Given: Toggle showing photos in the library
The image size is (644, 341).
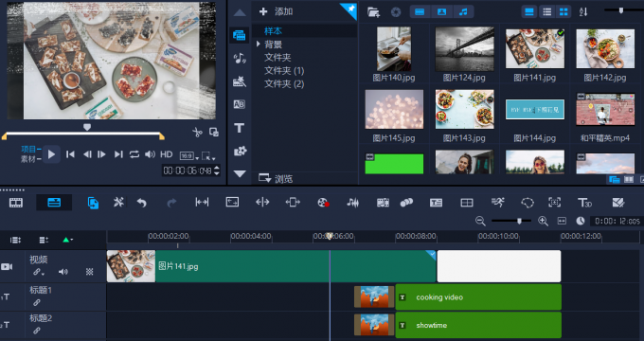Looking at the screenshot, I should click(441, 12).
